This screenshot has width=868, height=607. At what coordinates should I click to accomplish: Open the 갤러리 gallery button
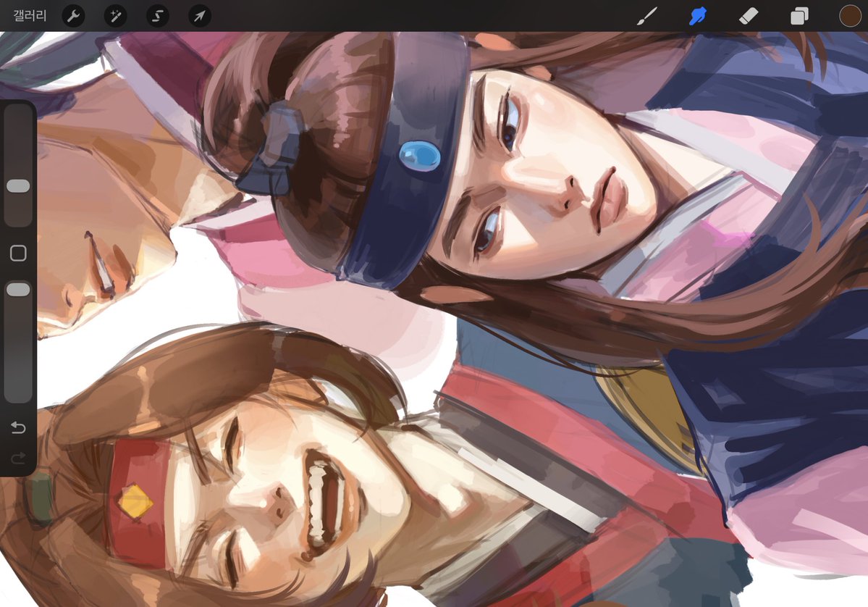click(x=30, y=15)
